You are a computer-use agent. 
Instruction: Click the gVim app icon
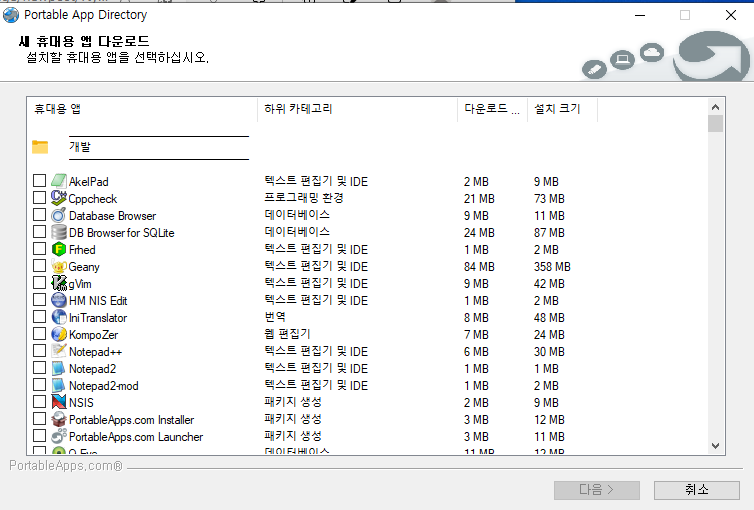[x=59, y=283]
